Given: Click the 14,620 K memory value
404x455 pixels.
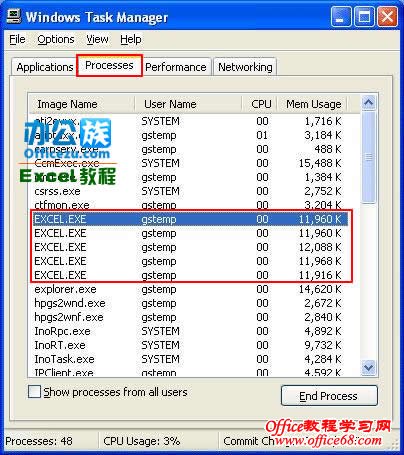Looking at the screenshot, I should [x=320, y=289].
